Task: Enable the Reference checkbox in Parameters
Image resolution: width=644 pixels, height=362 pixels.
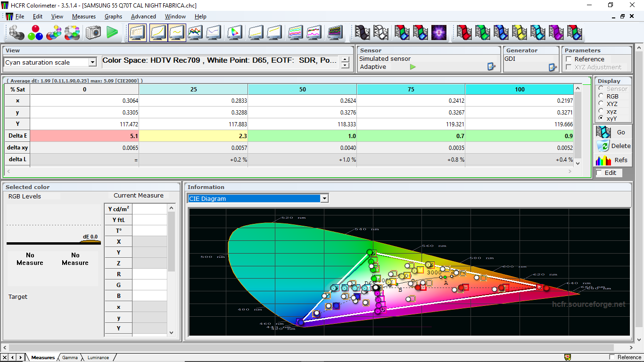Action: (x=569, y=59)
